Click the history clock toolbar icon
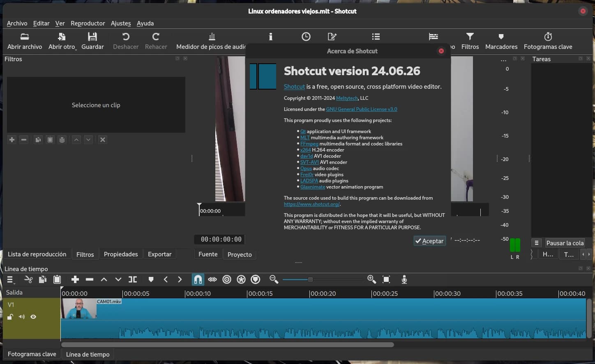 tap(306, 37)
